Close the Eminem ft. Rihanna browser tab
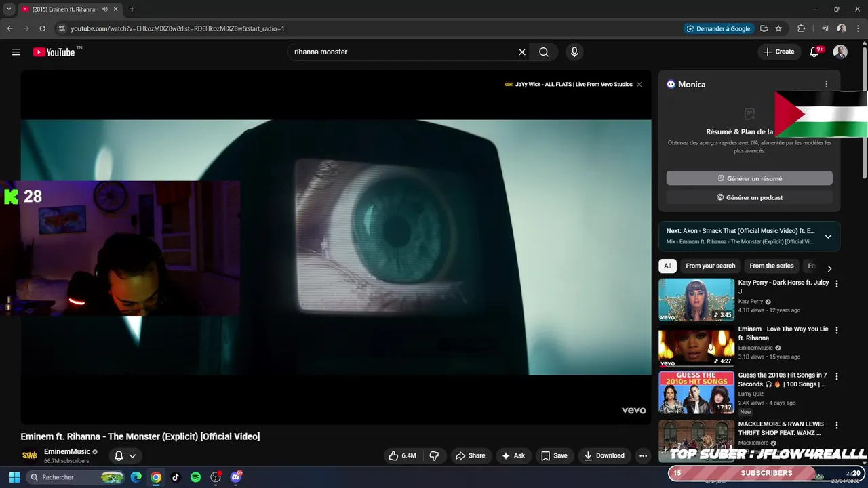 (116, 9)
